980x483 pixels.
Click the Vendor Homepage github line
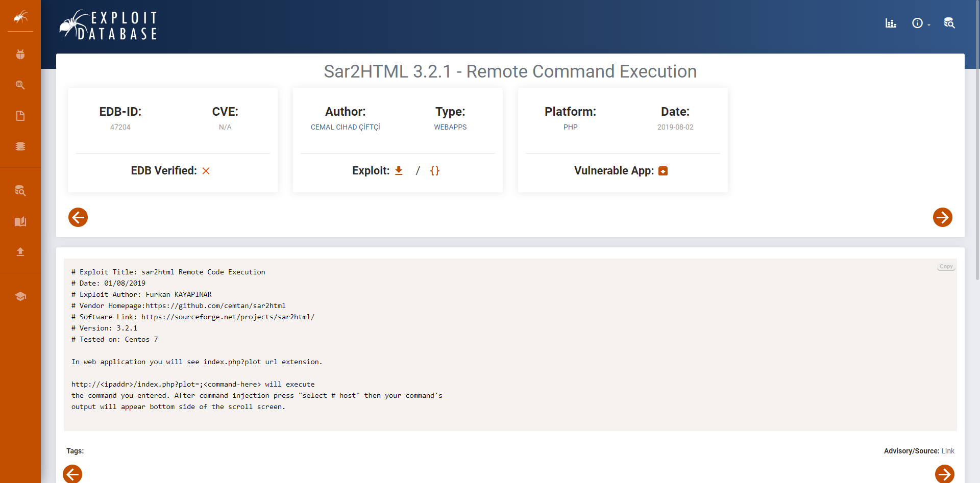coord(179,306)
